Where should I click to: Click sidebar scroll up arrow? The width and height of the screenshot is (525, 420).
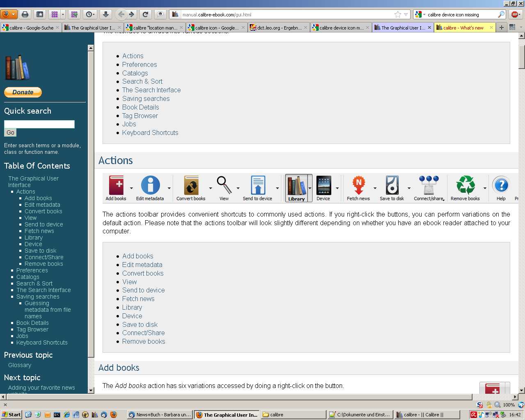[91, 48]
